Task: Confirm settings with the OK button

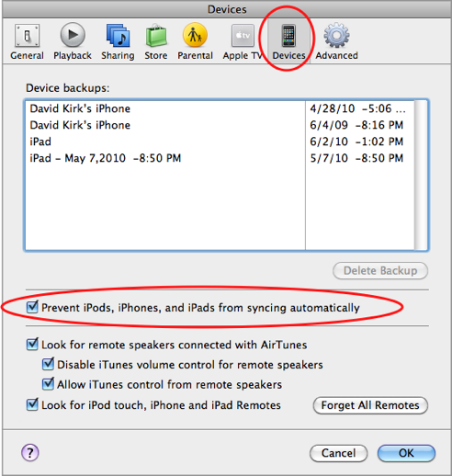Action: [x=406, y=453]
